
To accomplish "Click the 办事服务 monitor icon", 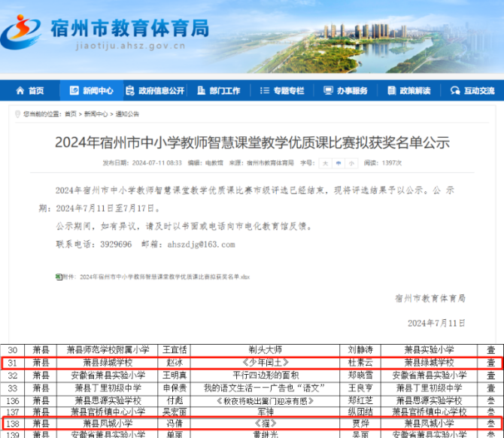I will tap(328, 91).
